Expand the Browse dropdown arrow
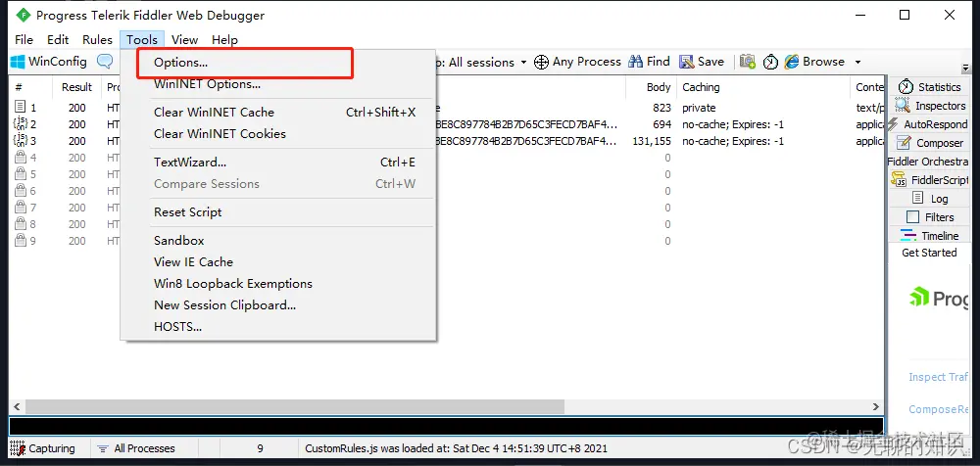980x466 pixels. click(857, 62)
